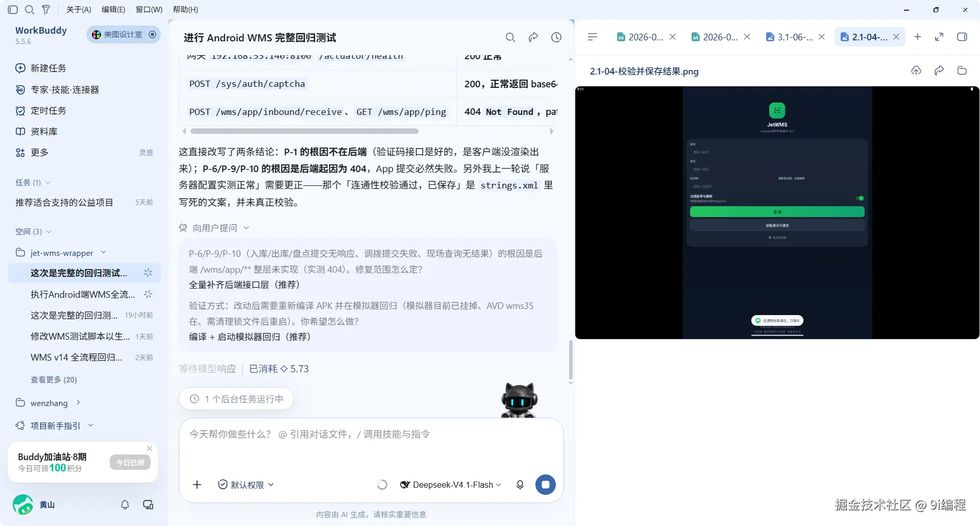The image size is (980, 526).
Task: Open 关于(A) menu
Action: coord(79,10)
